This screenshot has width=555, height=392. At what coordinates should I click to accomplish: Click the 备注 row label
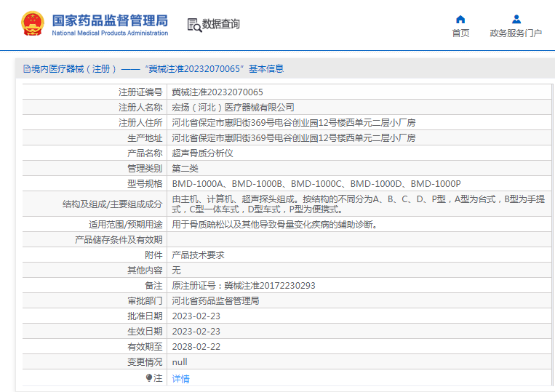click(153, 285)
